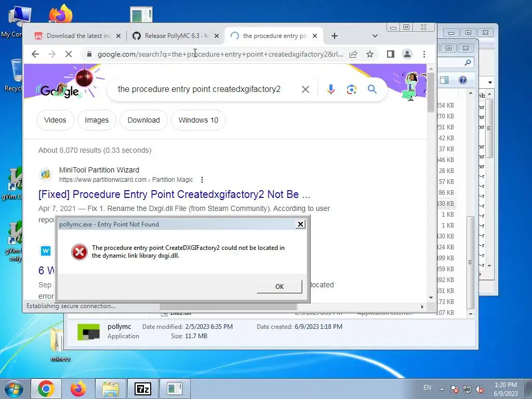This screenshot has height=399, width=532.
Task: Click the Chrome forward arrow
Action: coord(51,54)
